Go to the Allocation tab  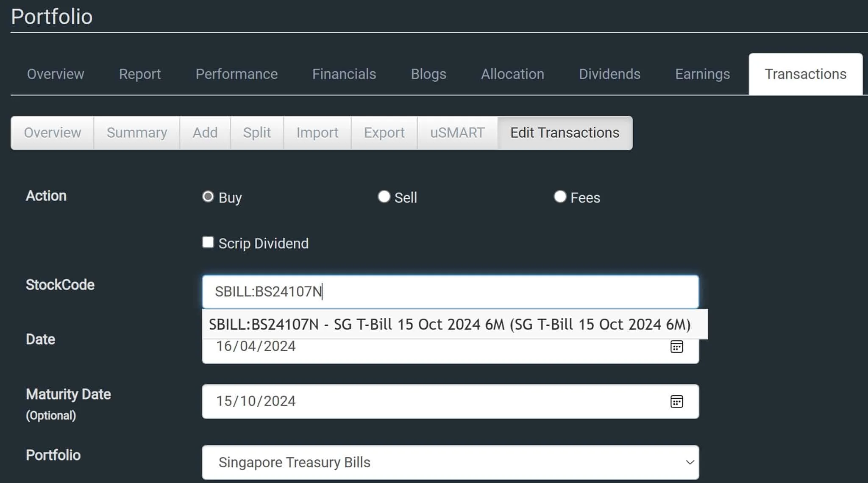[x=512, y=74]
